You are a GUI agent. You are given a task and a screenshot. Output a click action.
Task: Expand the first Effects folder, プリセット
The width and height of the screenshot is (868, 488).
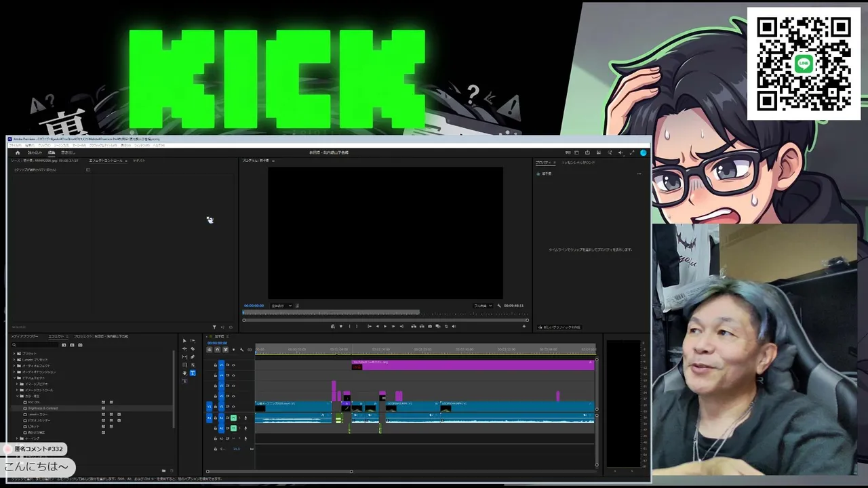14,354
